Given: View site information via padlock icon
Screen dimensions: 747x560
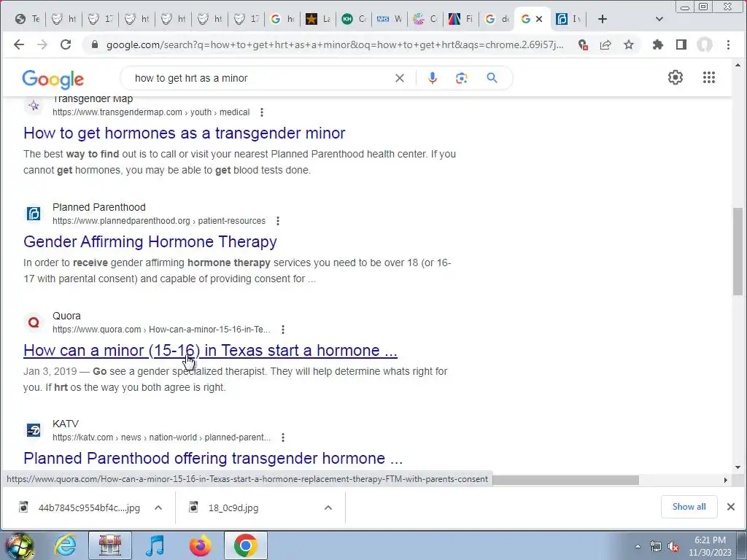Looking at the screenshot, I should 95,44.
